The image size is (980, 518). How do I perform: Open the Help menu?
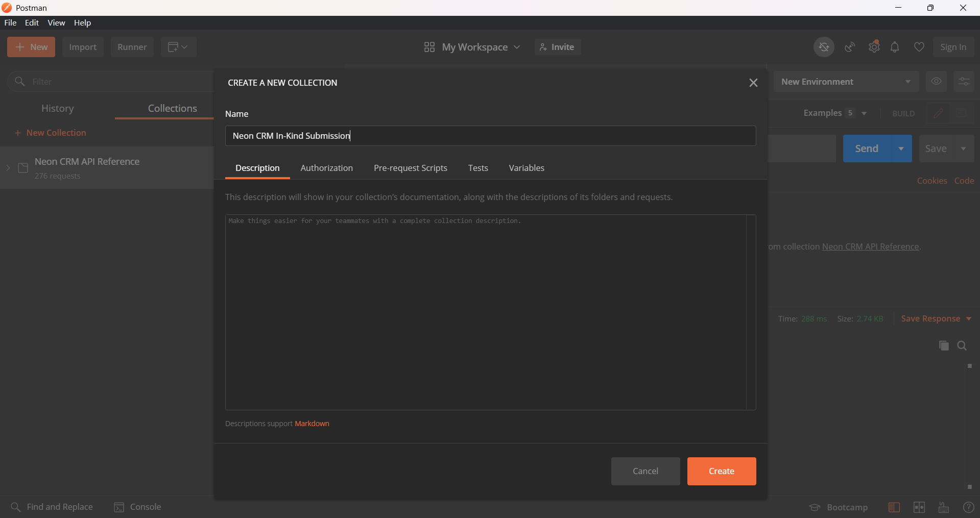(82, 23)
